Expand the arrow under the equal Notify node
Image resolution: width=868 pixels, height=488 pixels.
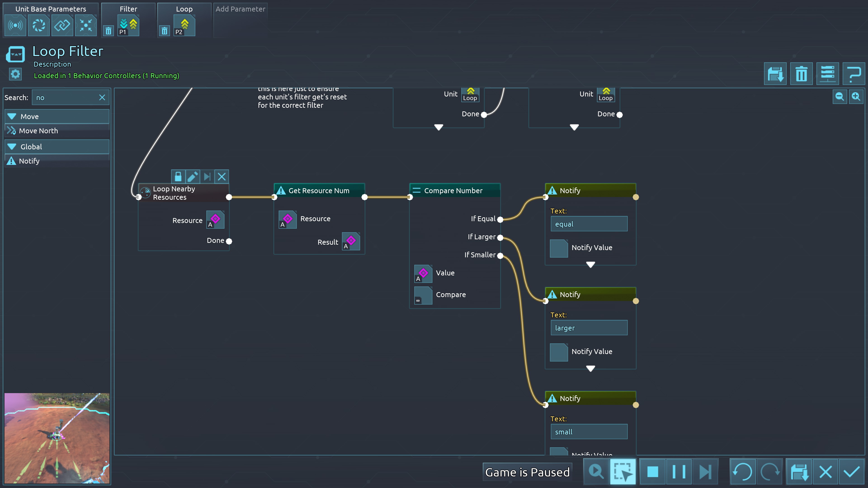590,265
